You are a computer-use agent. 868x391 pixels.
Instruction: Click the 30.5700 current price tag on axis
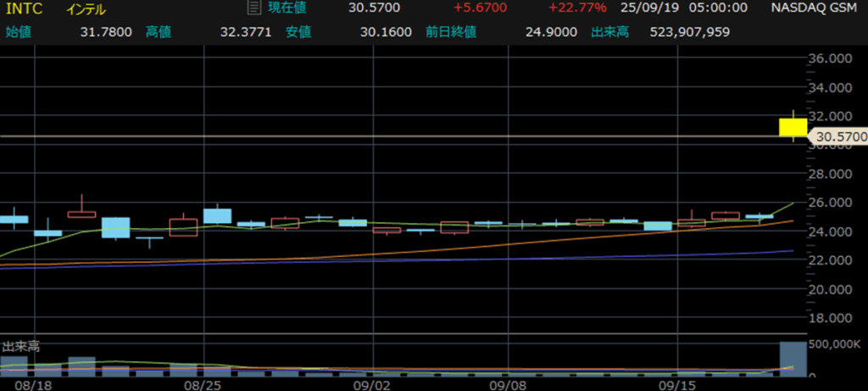point(838,137)
